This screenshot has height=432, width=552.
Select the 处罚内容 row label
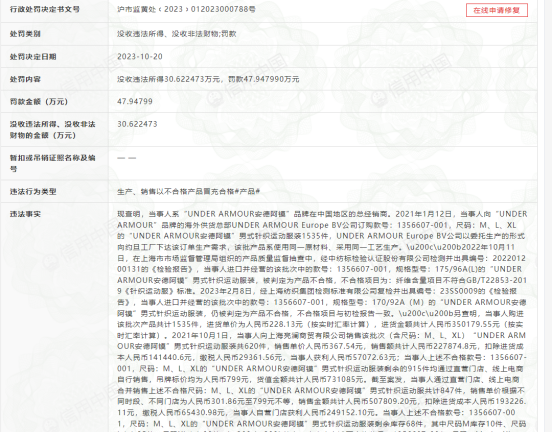[25, 79]
